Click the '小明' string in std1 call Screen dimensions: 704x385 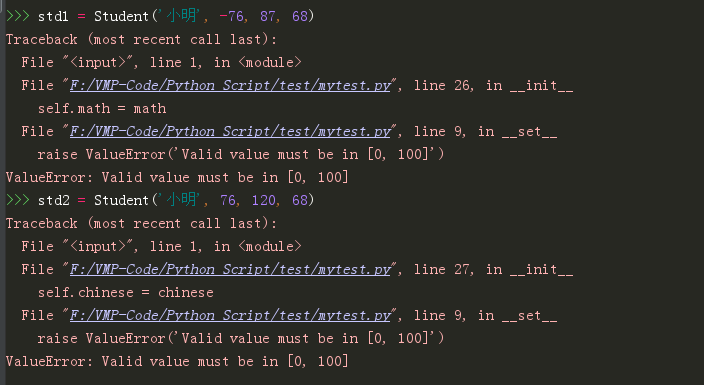(x=178, y=16)
